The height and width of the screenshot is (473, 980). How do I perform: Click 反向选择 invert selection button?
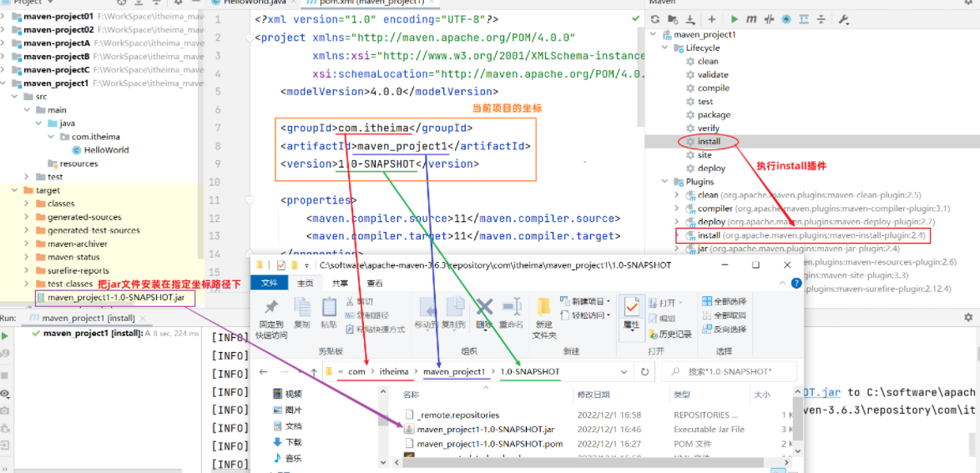coord(725,330)
